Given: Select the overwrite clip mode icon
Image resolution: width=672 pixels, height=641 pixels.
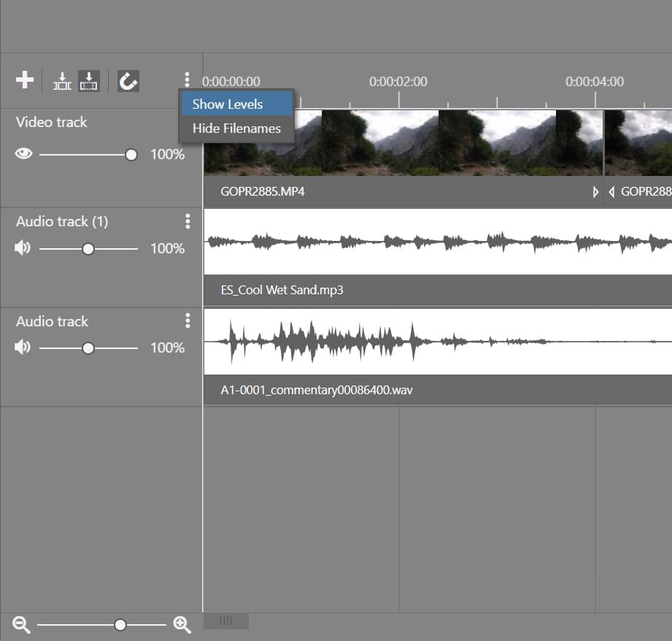Looking at the screenshot, I should (x=89, y=81).
